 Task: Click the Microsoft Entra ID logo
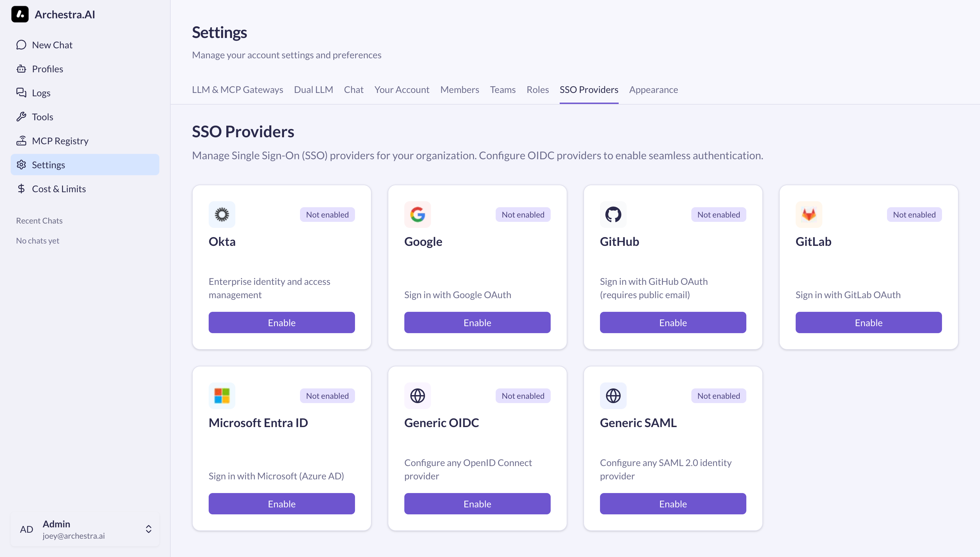[222, 396]
